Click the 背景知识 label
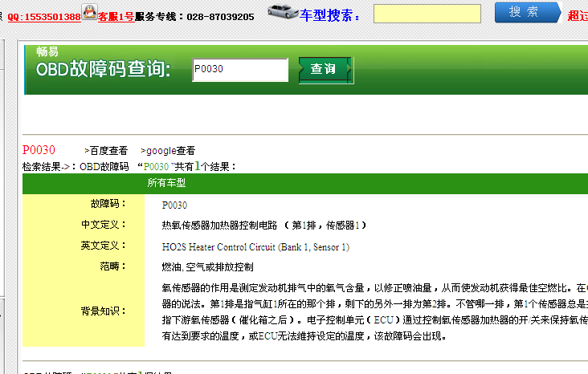The width and height of the screenshot is (588, 374). pyautogui.click(x=103, y=311)
